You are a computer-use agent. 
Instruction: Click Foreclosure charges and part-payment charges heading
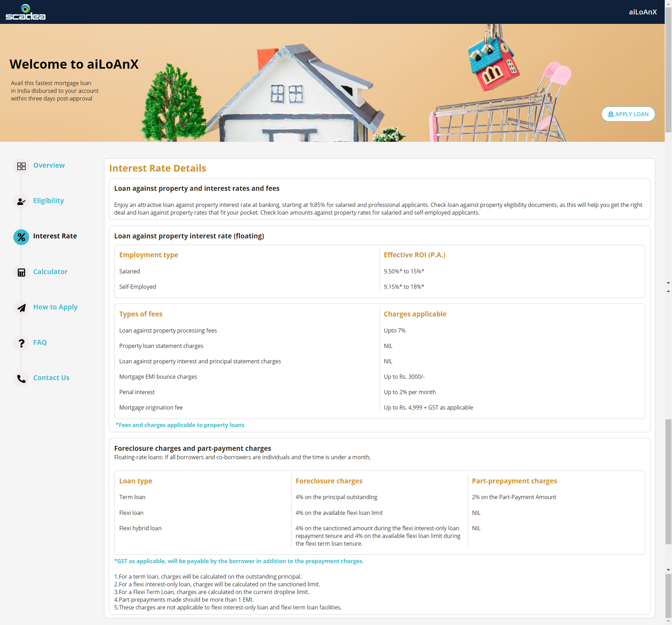coord(193,448)
